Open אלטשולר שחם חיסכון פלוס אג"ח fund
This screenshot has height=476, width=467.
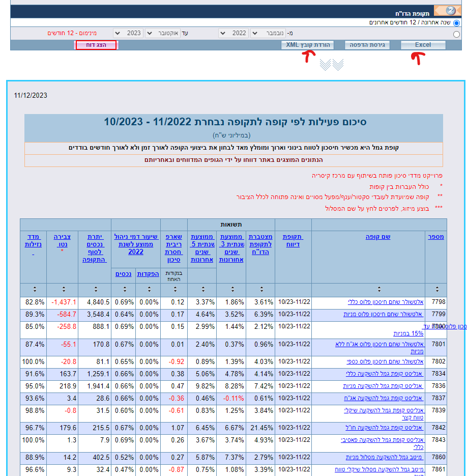pyautogui.click(x=379, y=348)
